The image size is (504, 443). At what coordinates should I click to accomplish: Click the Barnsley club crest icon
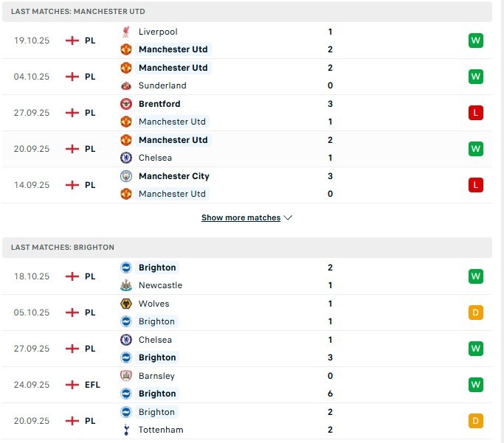(125, 376)
